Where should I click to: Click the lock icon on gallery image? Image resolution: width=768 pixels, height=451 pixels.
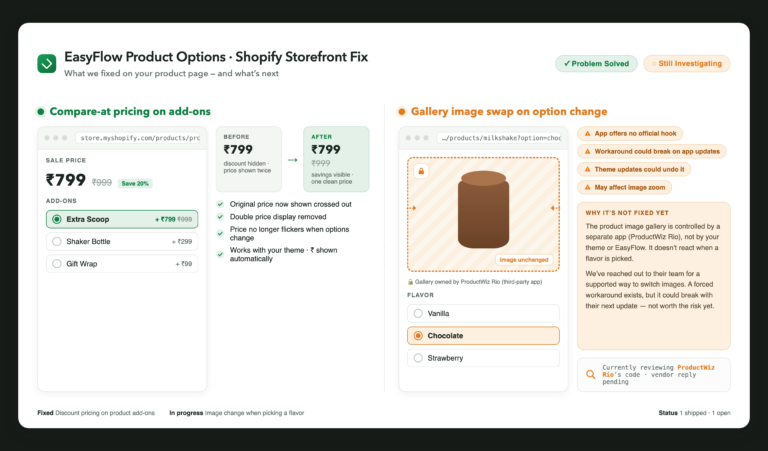click(421, 171)
